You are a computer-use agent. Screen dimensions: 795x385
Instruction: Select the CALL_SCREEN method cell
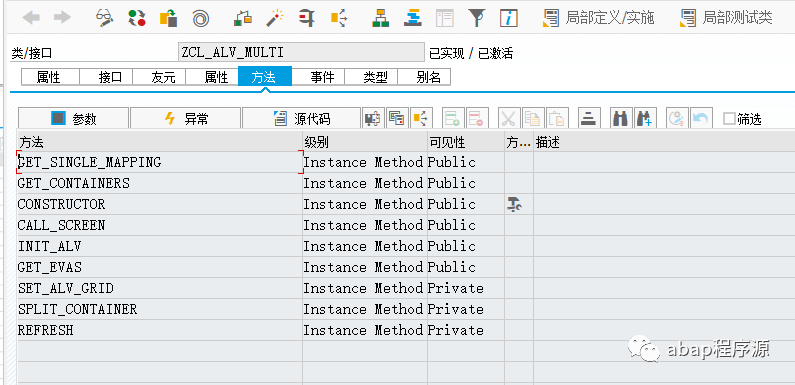coord(160,225)
